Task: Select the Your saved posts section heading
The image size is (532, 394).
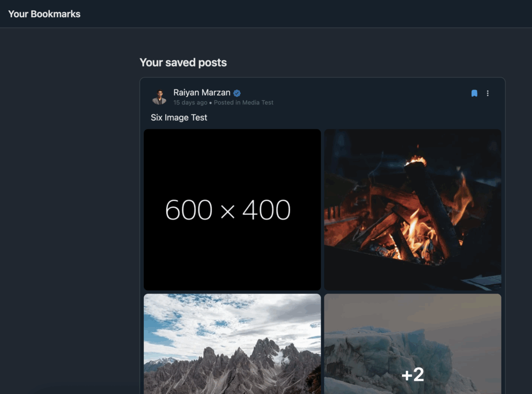Action: click(183, 62)
